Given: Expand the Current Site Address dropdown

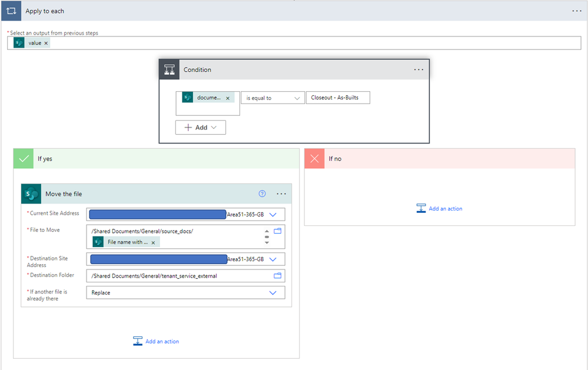Looking at the screenshot, I should click(x=273, y=215).
